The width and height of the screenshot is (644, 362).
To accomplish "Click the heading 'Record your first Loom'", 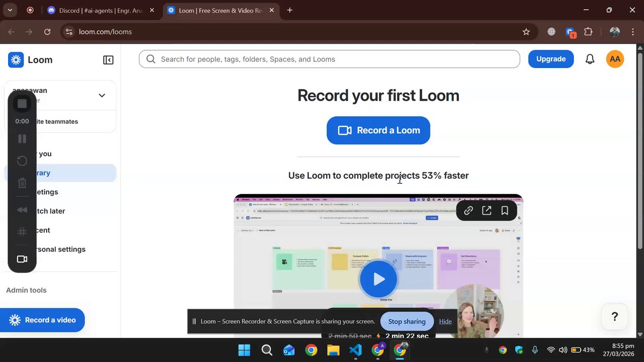I will [378, 96].
